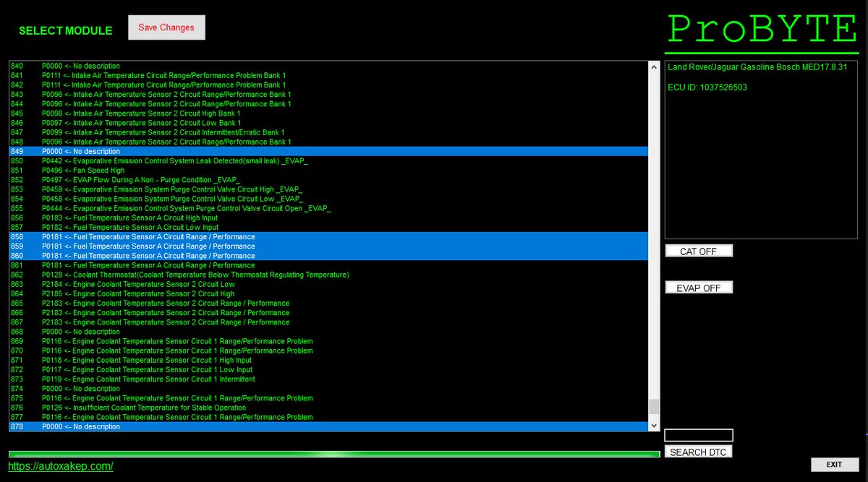Click the EVAP OFF button

click(x=699, y=288)
